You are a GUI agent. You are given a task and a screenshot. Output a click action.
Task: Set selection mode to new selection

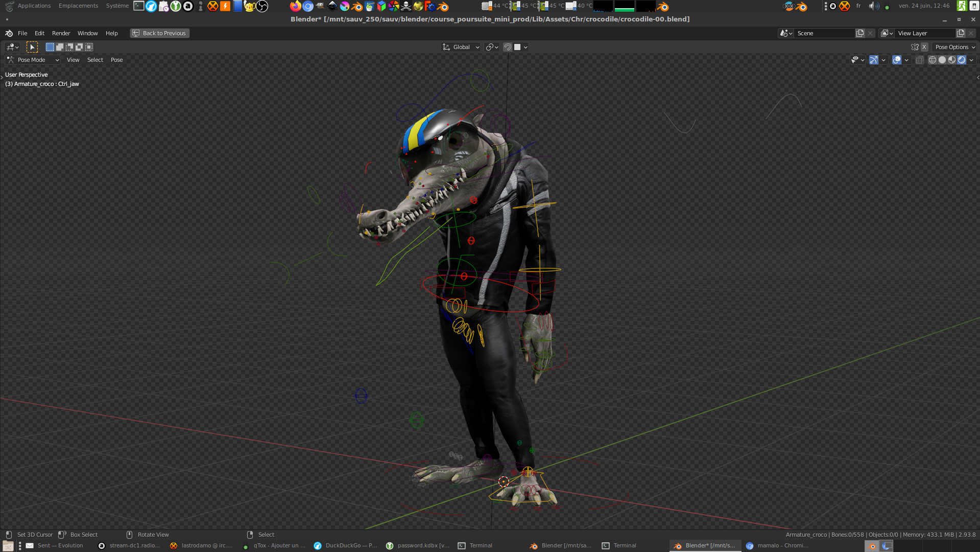(50, 47)
